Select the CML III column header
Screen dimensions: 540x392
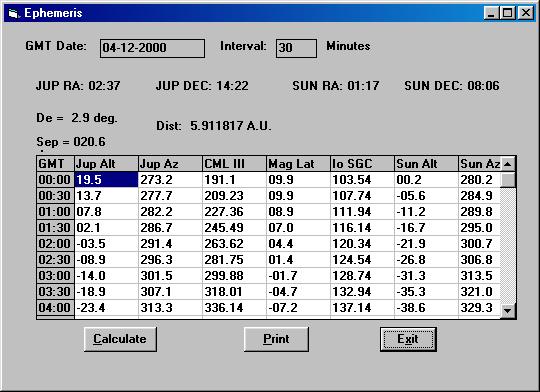[235, 164]
